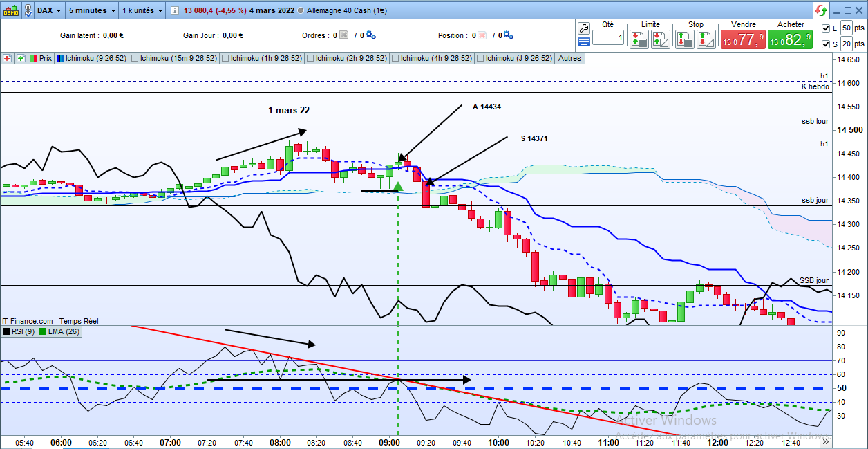Open the wrench settings icon near Qté
Viewport: 868px width, 449px height.
(583, 28)
